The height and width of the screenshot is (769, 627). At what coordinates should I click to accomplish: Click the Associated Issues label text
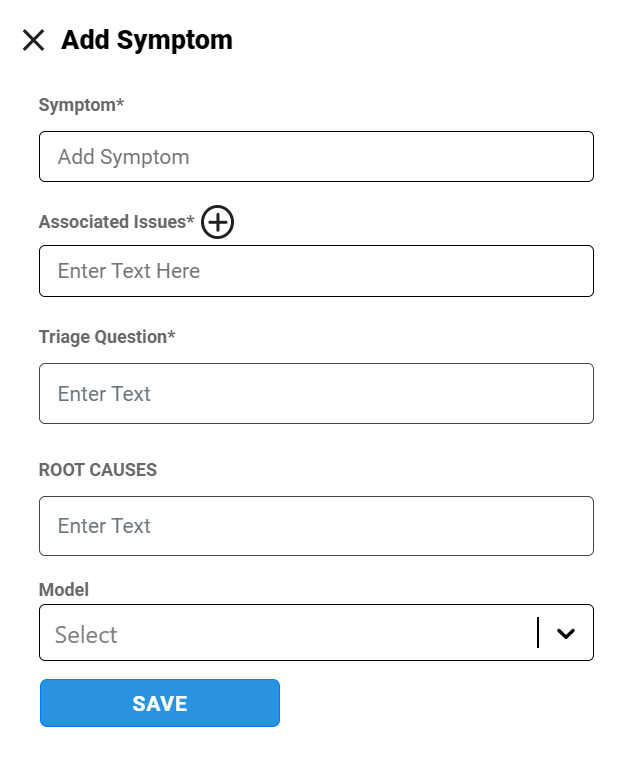115,222
